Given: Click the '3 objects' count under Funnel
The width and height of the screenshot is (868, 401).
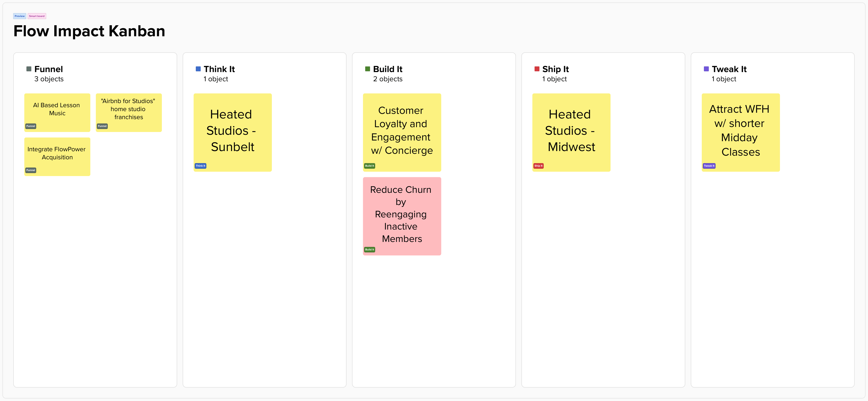Looking at the screenshot, I should click(x=49, y=79).
